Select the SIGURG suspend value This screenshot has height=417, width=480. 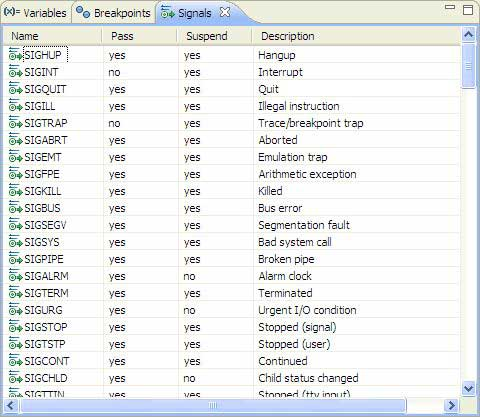pyautogui.click(x=189, y=310)
